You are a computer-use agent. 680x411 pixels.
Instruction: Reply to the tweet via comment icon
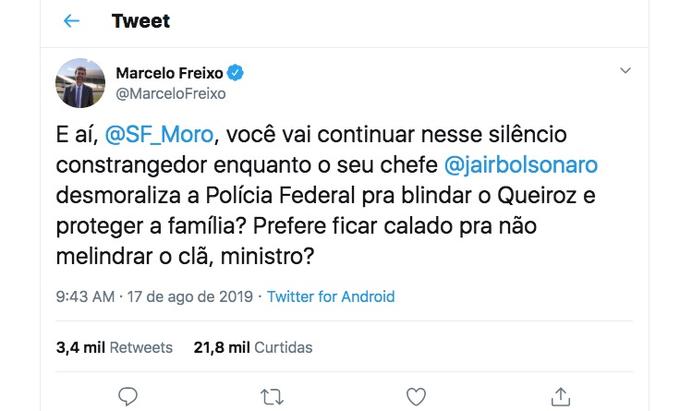127,396
